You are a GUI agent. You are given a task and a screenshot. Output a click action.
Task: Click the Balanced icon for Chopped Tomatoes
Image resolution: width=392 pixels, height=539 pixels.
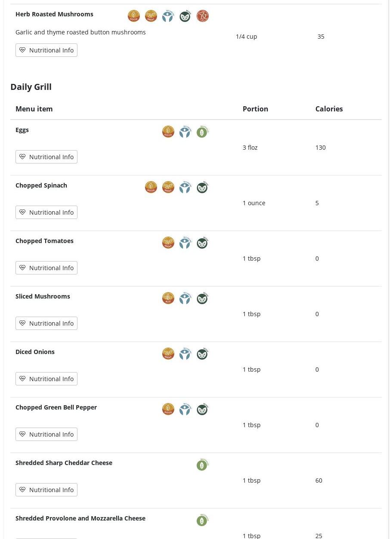pos(185,243)
